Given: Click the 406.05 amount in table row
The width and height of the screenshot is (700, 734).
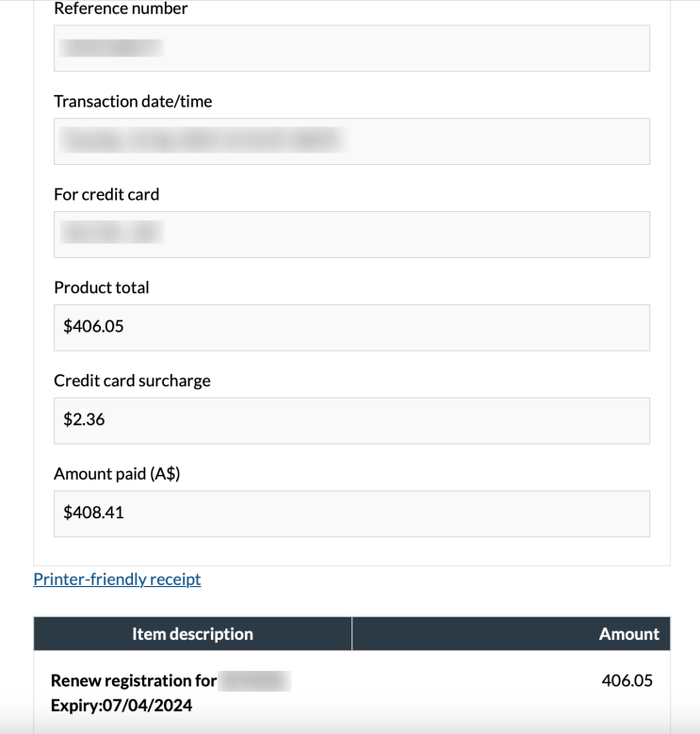Looking at the screenshot, I should pyautogui.click(x=627, y=680).
